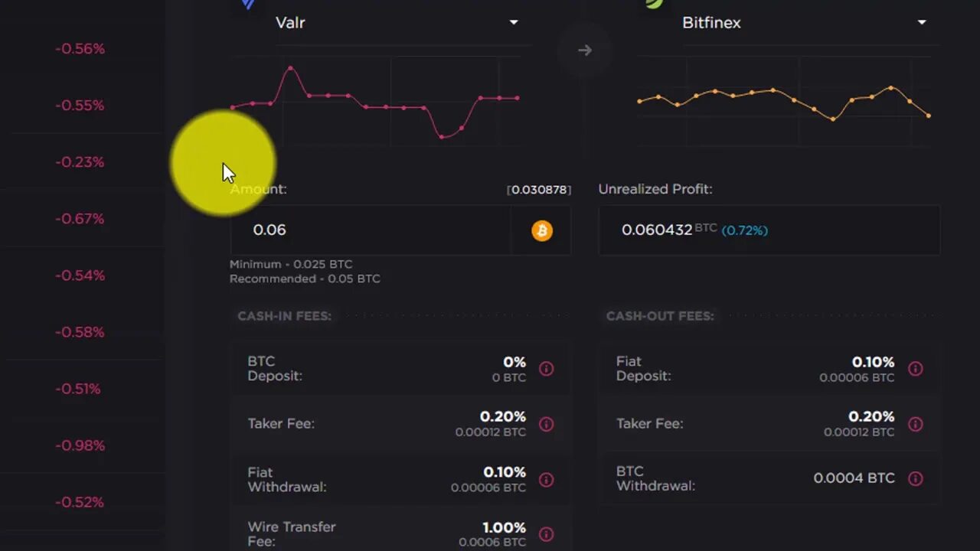
Task: Click the Minimum - 0.025 BTC text
Action: [291, 265]
